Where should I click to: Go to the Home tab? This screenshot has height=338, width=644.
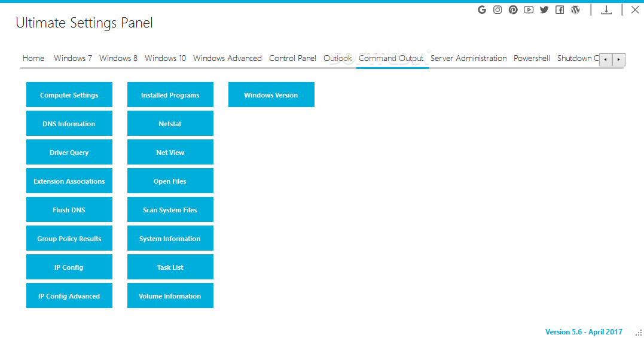33,58
